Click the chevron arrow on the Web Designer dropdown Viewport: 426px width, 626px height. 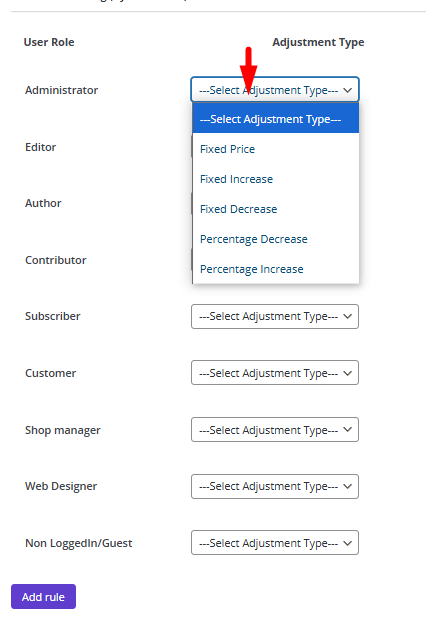tap(348, 486)
